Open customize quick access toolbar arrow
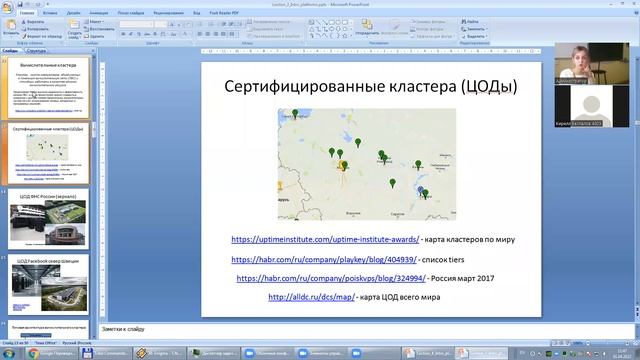The width and height of the screenshot is (640, 360). pyautogui.click(x=48, y=4)
